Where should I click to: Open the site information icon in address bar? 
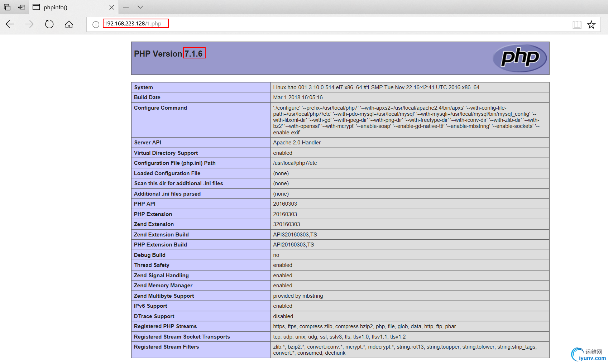pyautogui.click(x=96, y=24)
